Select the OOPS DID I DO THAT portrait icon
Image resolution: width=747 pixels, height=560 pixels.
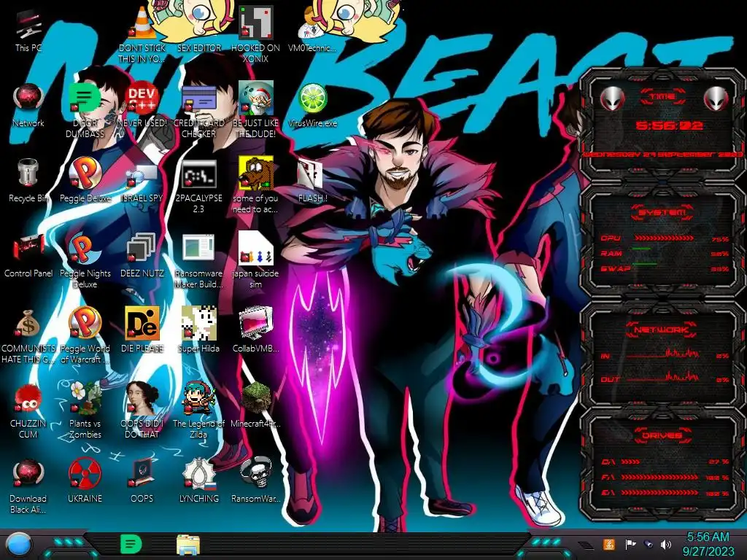point(142,411)
